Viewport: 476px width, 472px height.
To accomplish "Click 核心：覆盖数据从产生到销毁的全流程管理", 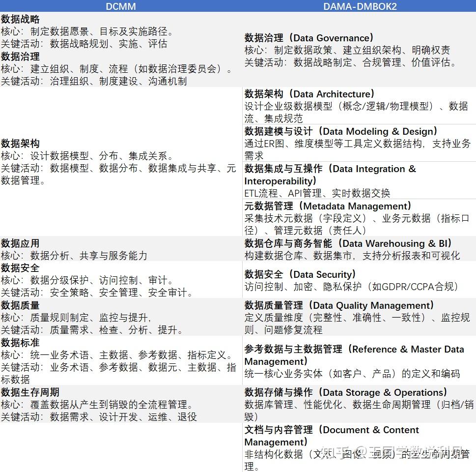I will coord(97,405).
